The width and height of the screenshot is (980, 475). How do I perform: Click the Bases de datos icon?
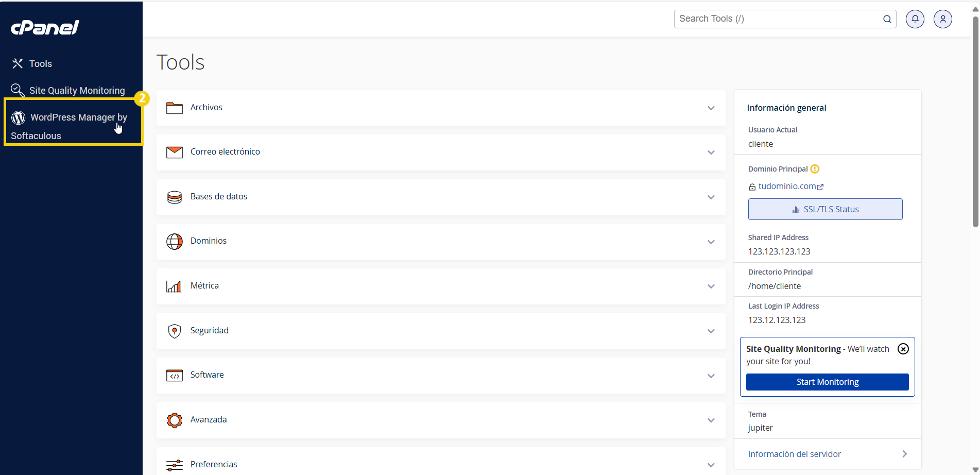click(175, 197)
